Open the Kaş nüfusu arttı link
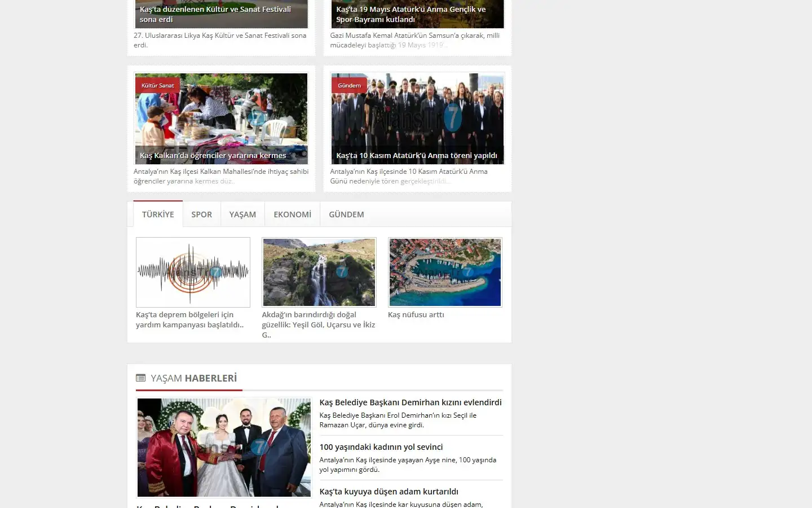 (416, 314)
